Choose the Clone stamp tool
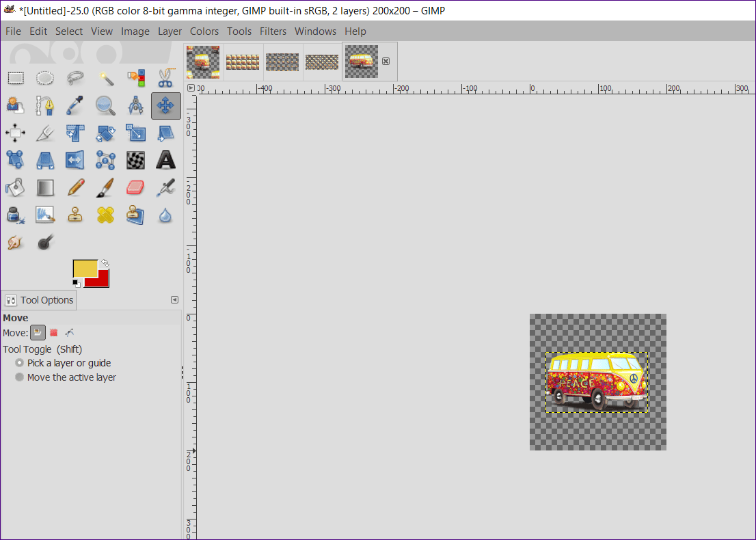The height and width of the screenshot is (540, 756). coord(75,215)
